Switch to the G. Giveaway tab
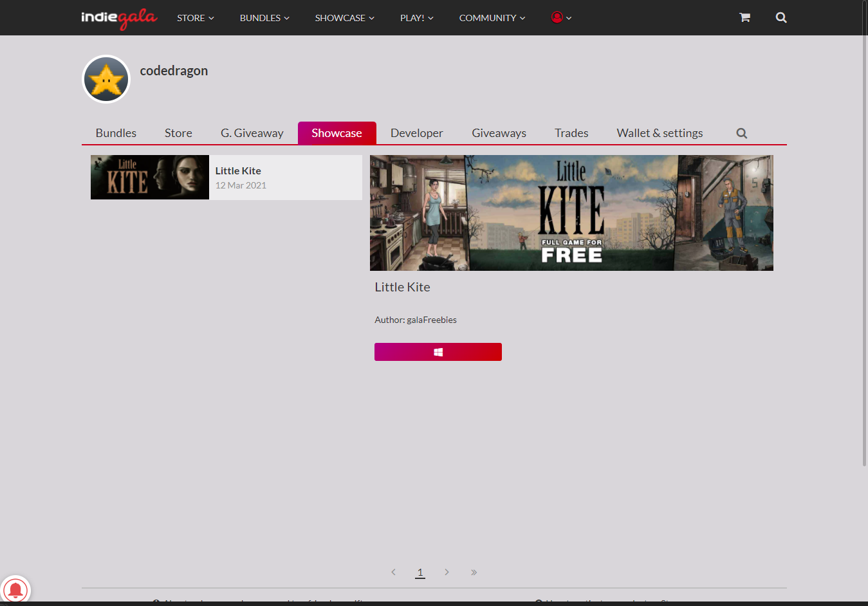This screenshot has width=868, height=606. tap(252, 133)
